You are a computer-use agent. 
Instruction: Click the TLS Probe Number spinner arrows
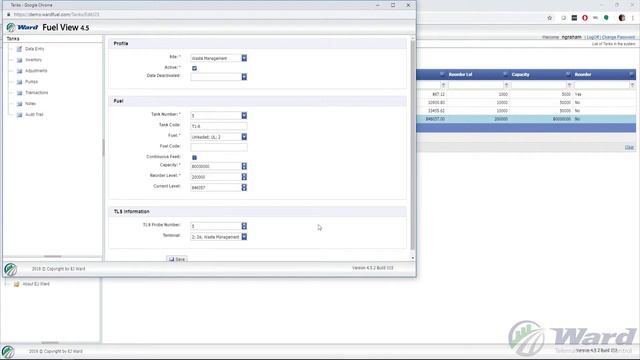(x=244, y=226)
